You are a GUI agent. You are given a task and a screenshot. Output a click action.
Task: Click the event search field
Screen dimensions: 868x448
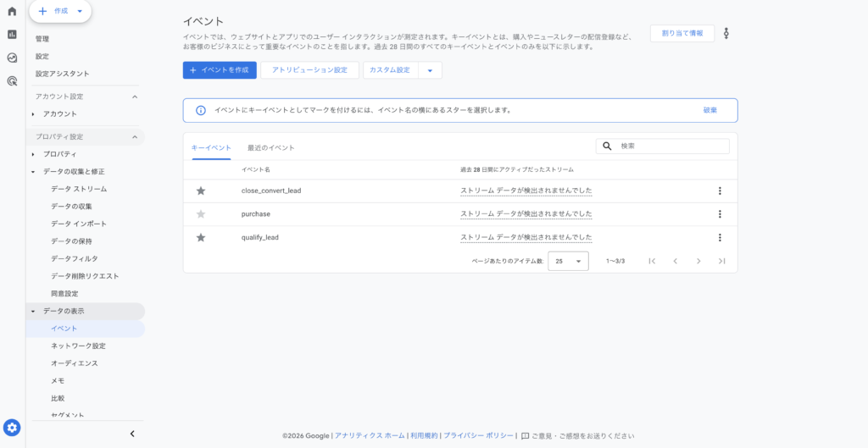click(670, 147)
